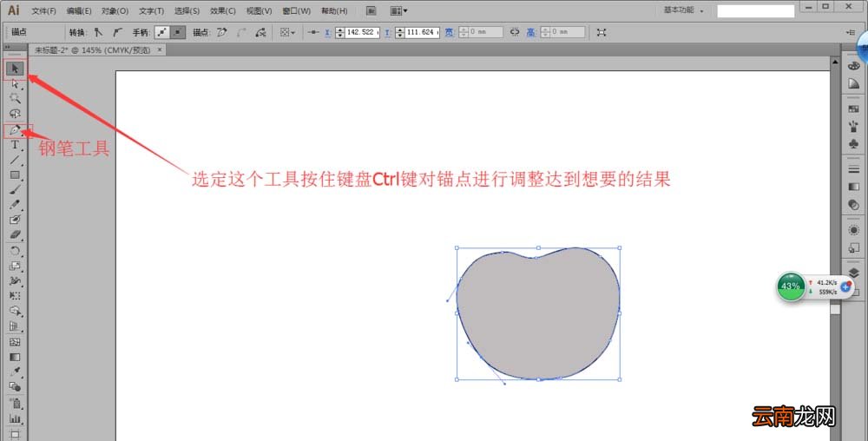Open the 高 (height) transform link
Screen dimensions: 868x441
point(531,33)
